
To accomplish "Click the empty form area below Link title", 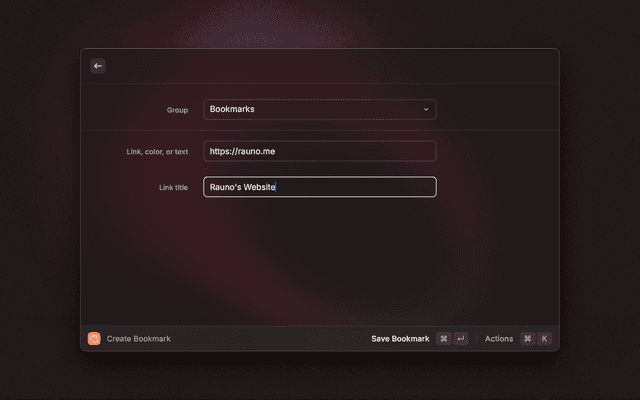I will click(x=319, y=260).
